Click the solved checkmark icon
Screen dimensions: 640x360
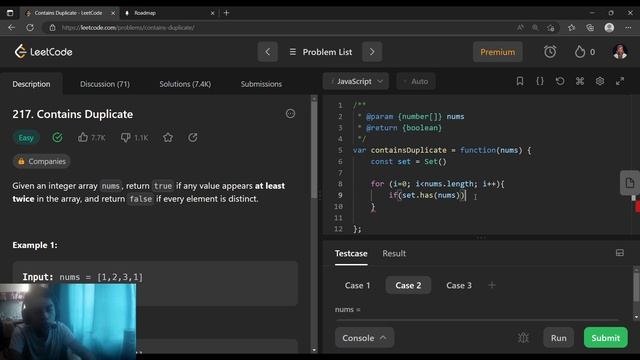point(57,138)
